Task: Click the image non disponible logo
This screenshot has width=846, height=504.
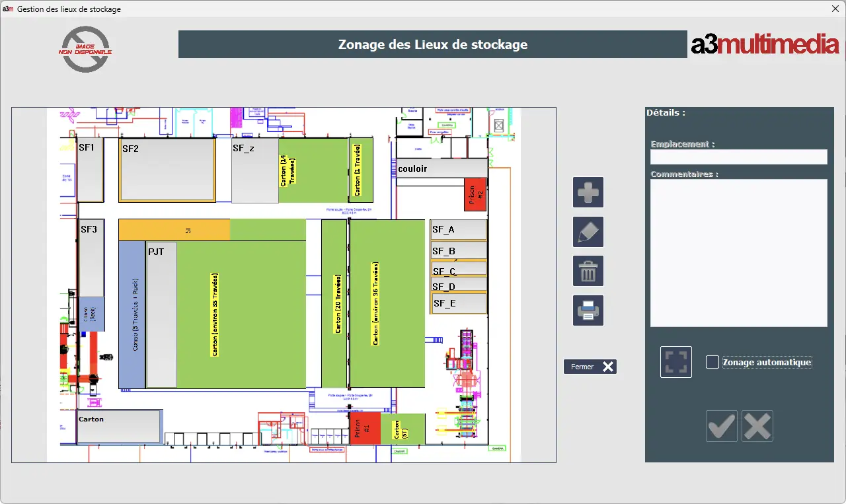Action: pos(86,50)
